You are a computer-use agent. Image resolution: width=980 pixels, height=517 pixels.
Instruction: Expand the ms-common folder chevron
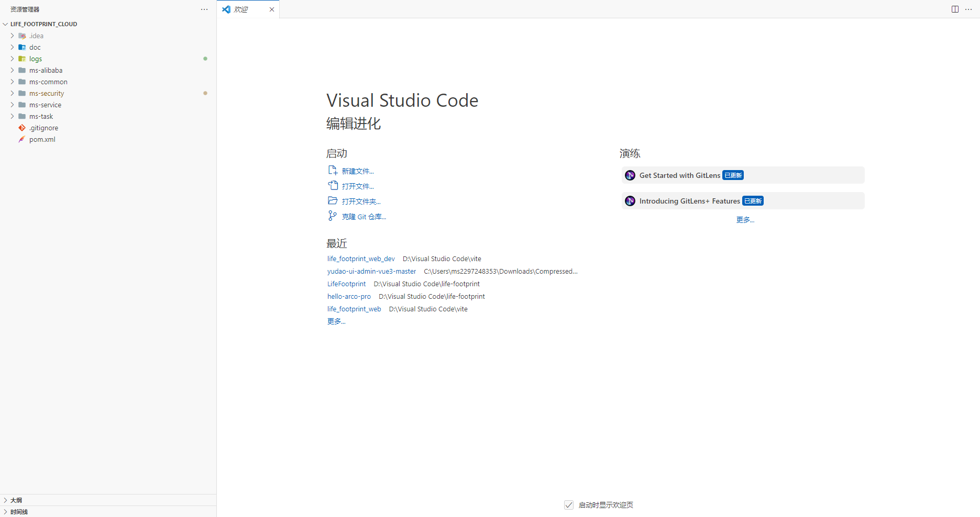pyautogui.click(x=12, y=82)
